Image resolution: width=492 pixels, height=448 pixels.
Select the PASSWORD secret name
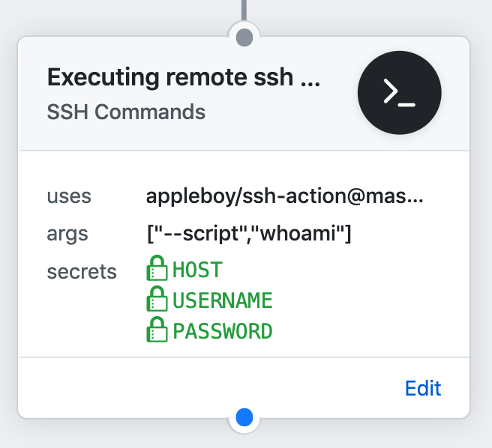click(223, 331)
